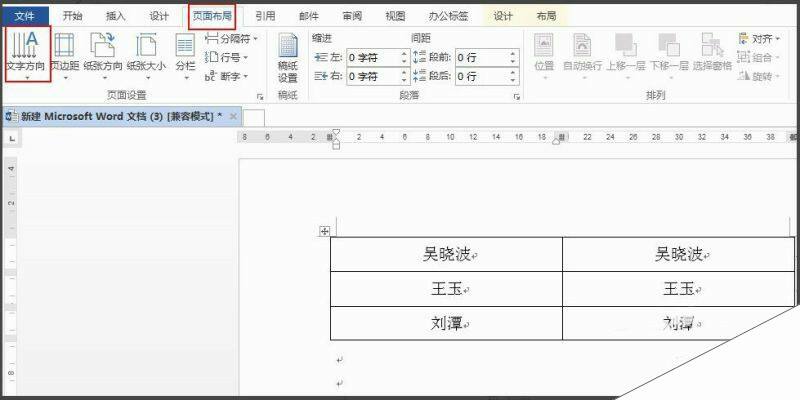Select the ruler tab selector in the corner

(x=13, y=138)
